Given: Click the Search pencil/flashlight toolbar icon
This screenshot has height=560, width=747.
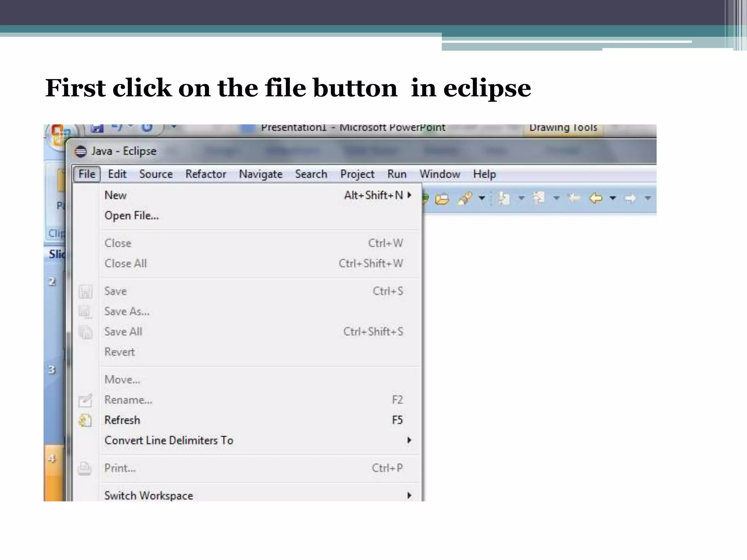Looking at the screenshot, I should point(465,199).
